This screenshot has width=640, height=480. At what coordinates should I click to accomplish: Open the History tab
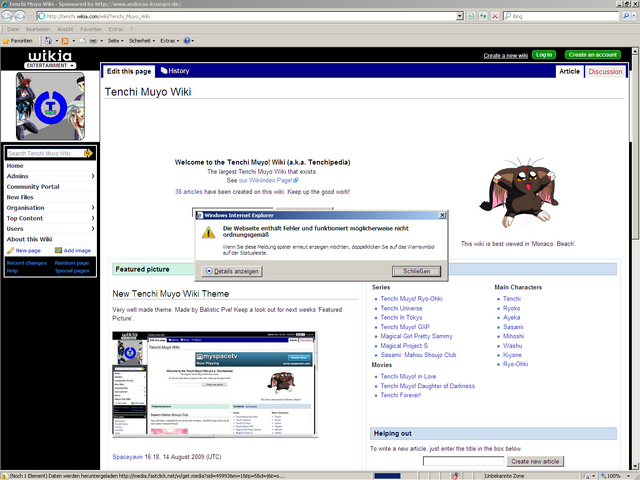coord(175,71)
